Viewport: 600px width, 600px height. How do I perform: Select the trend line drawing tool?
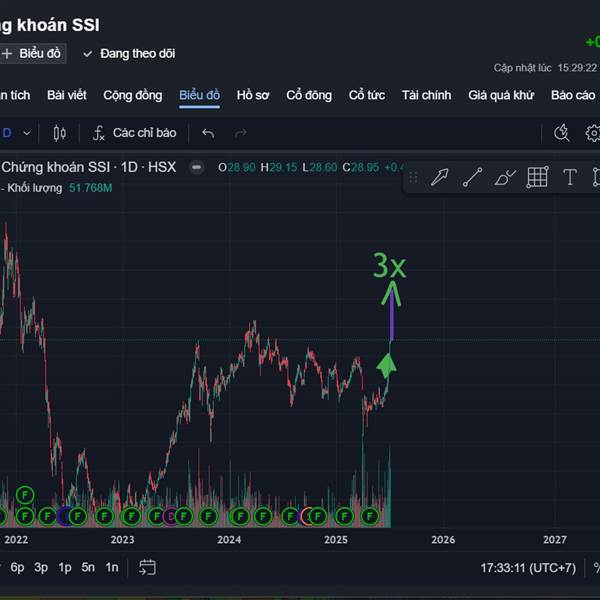click(472, 178)
